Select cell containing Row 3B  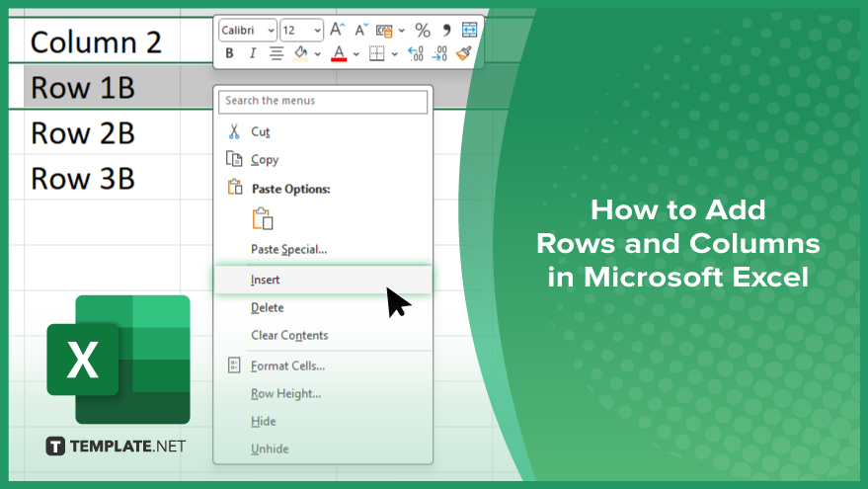pos(103,179)
